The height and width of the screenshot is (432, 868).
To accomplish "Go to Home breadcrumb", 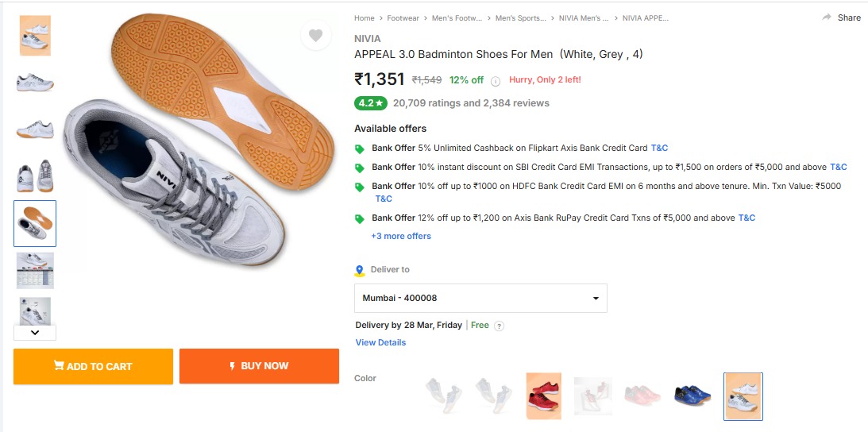I will [364, 17].
